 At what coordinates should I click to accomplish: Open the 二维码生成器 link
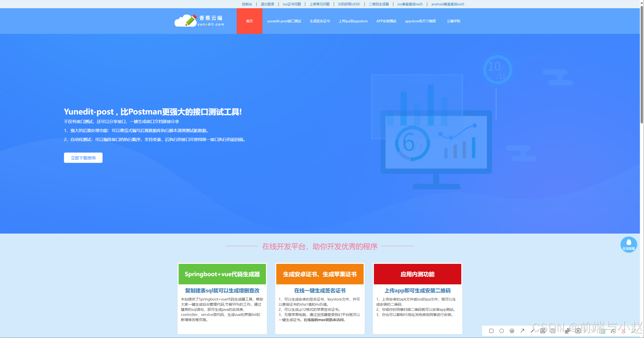(x=379, y=4)
